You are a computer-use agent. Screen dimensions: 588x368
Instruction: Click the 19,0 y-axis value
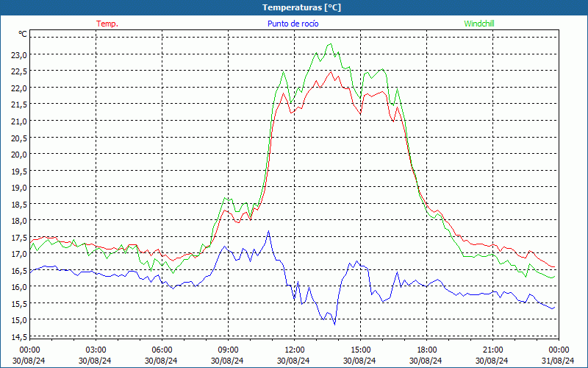[x=19, y=188]
